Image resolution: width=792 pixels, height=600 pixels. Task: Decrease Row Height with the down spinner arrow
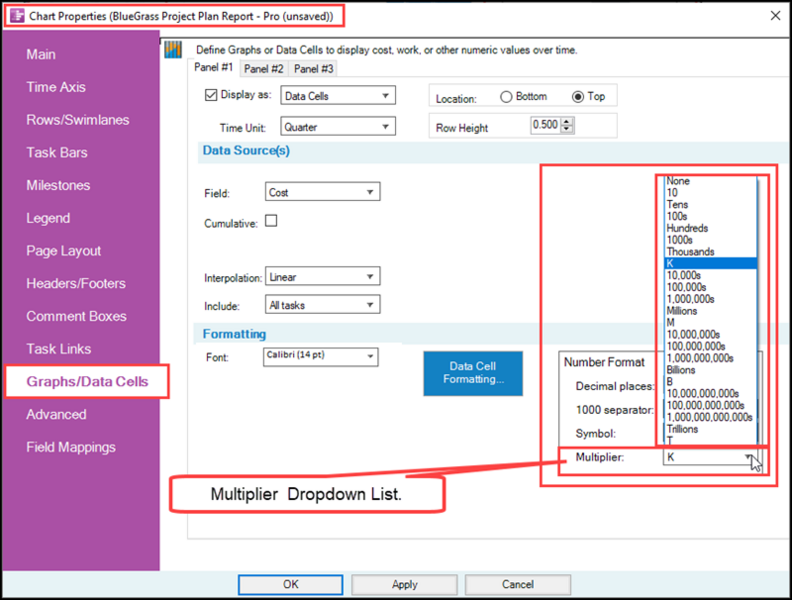pyautogui.click(x=567, y=129)
